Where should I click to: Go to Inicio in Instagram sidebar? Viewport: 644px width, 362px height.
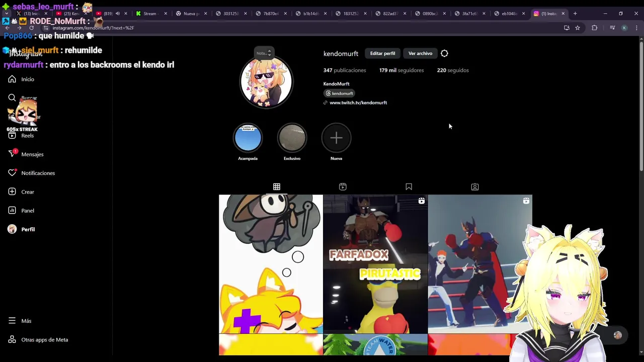[x=21, y=79]
